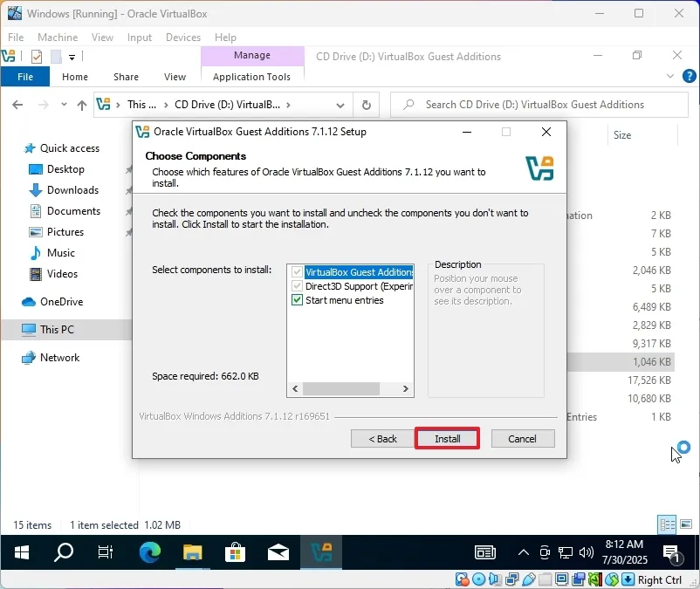Click the shared folders icon in VirtualBox status bar
Viewport: 700px width, 589px height.
tap(544, 579)
